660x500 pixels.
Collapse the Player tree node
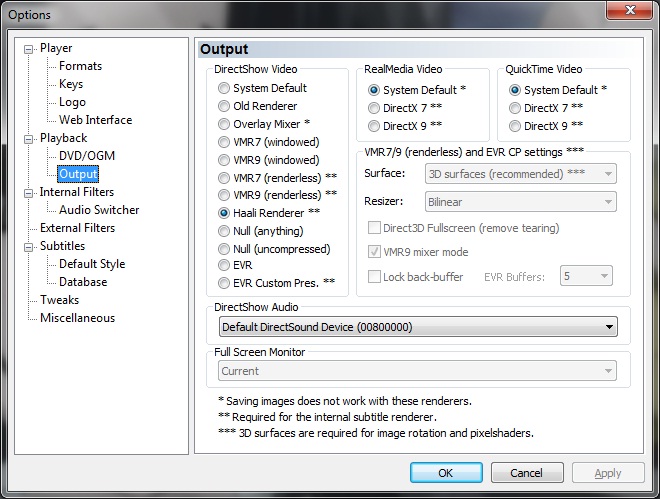pyautogui.click(x=29, y=49)
